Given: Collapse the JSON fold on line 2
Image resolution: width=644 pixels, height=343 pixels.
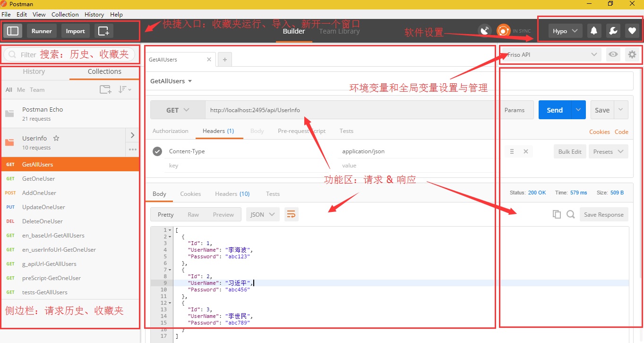Looking at the screenshot, I should tap(170, 237).
